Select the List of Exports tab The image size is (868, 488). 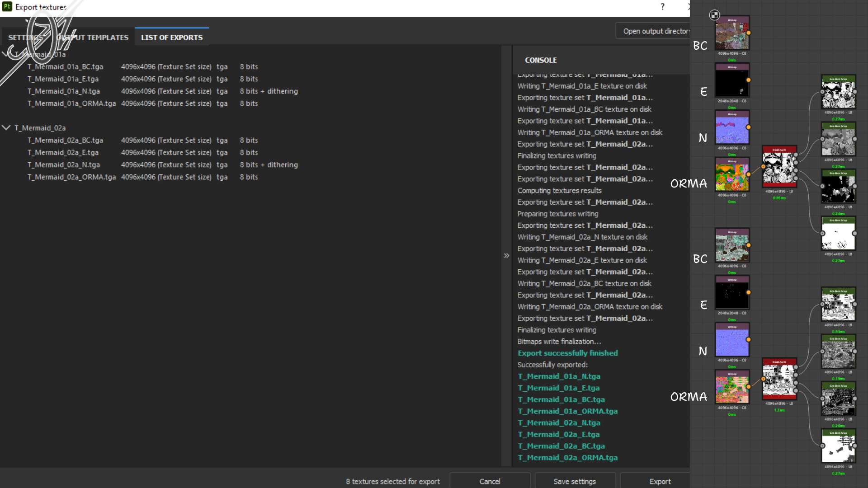pos(172,38)
